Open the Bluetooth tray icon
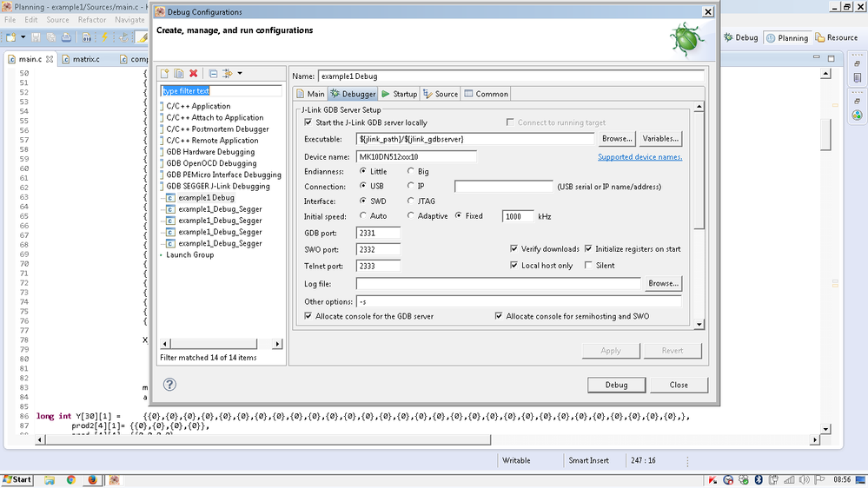 tap(759, 479)
